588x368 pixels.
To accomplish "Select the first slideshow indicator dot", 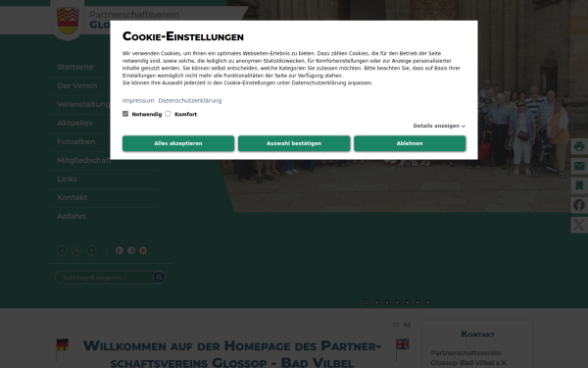I will 367,302.
